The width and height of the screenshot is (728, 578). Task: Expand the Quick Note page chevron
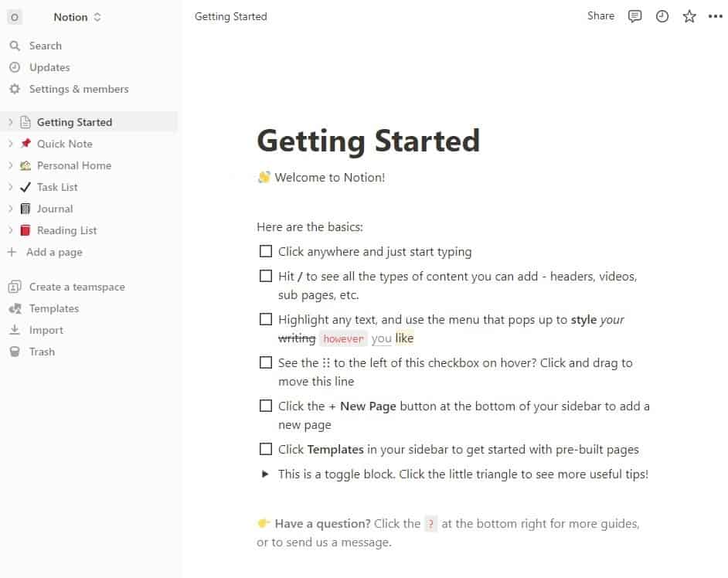click(11, 144)
